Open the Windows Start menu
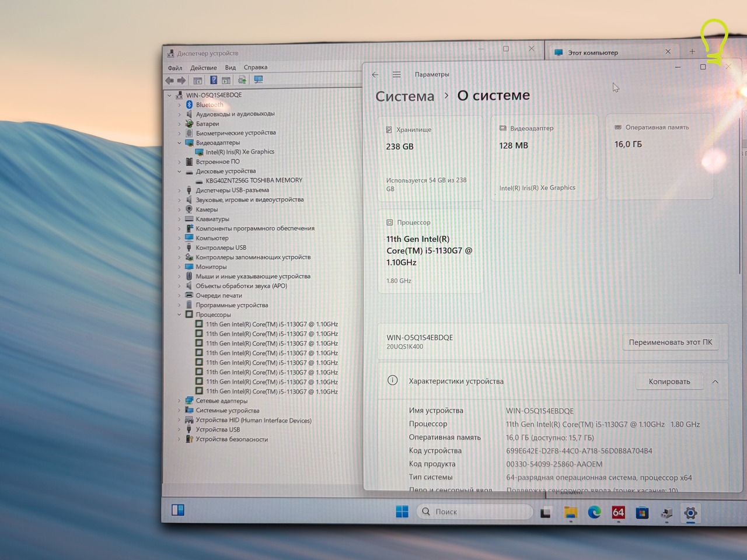Viewport: 747px width, 560px height. click(402, 512)
